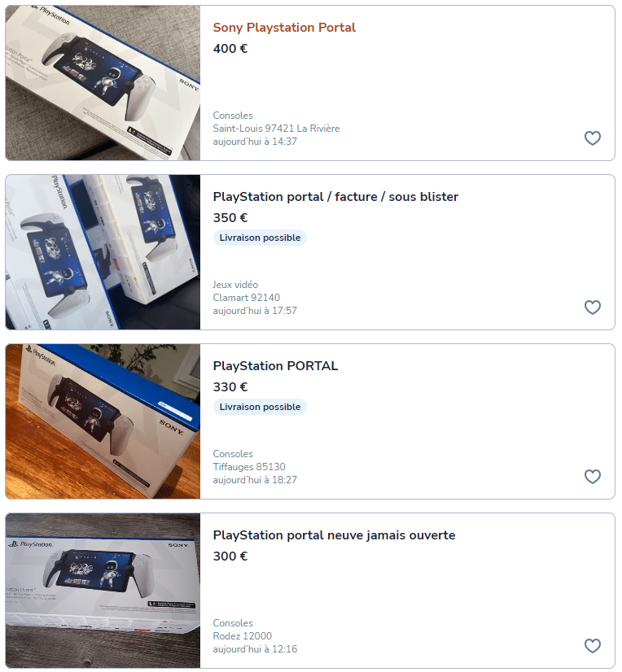Select the 400 € price of first listing
Screen dimensions: 622x672
coord(230,49)
